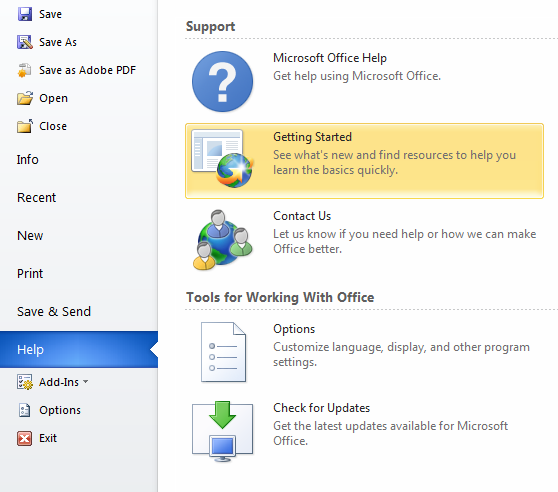Click the Open folder icon
Image resolution: width=558 pixels, height=492 pixels.
(25, 98)
